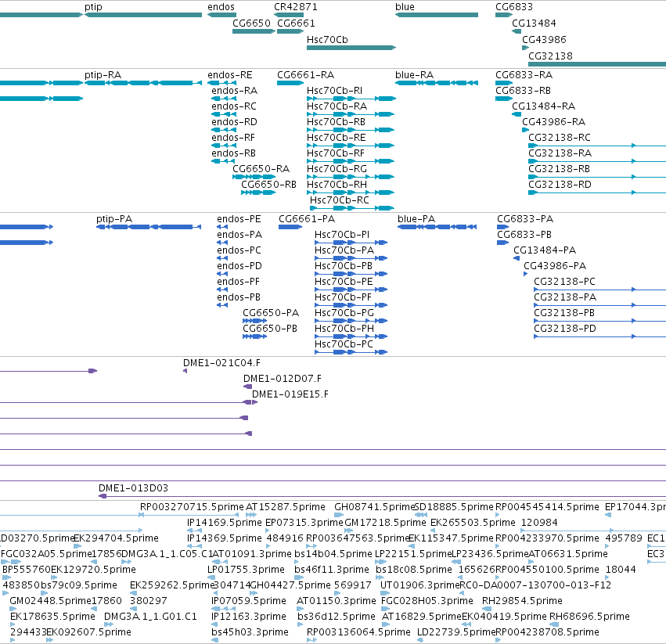Click the CG6833 gene label
Image resolution: width=666 pixels, height=644 pixels.
[x=514, y=7]
